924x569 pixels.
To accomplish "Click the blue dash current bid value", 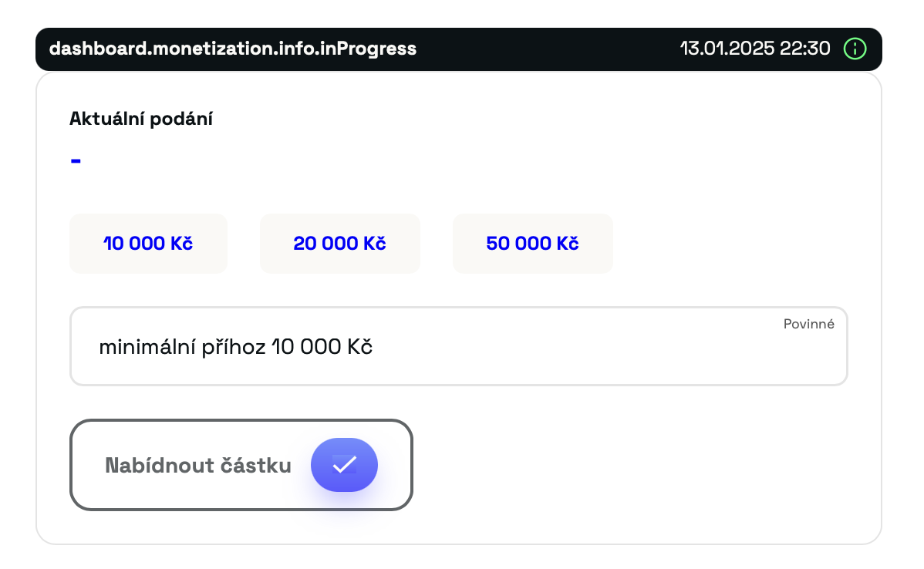I will [x=76, y=161].
